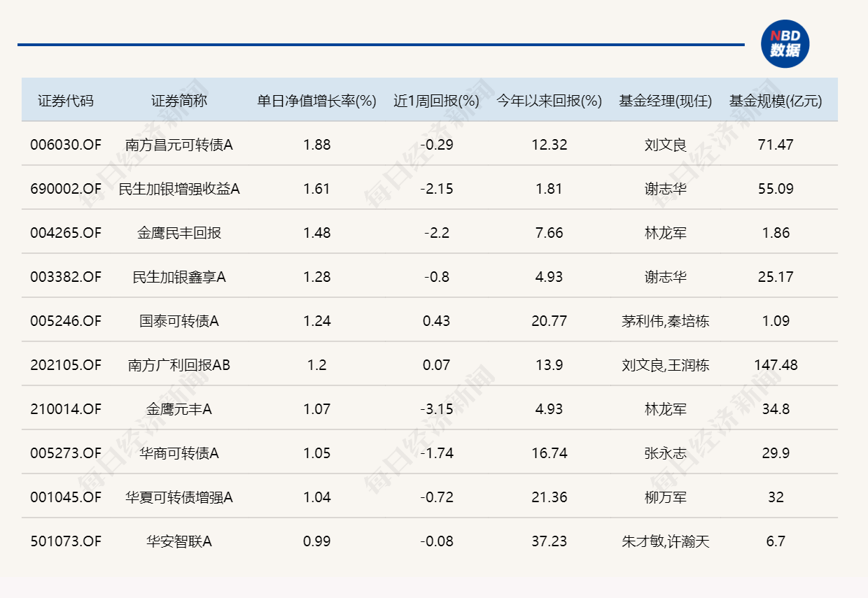Select fund size 147.48
The height and width of the screenshot is (598, 868).
pos(776,365)
